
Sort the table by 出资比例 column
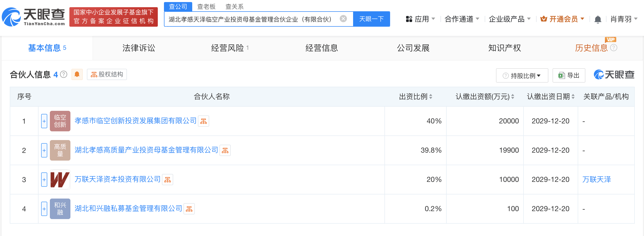[416, 97]
